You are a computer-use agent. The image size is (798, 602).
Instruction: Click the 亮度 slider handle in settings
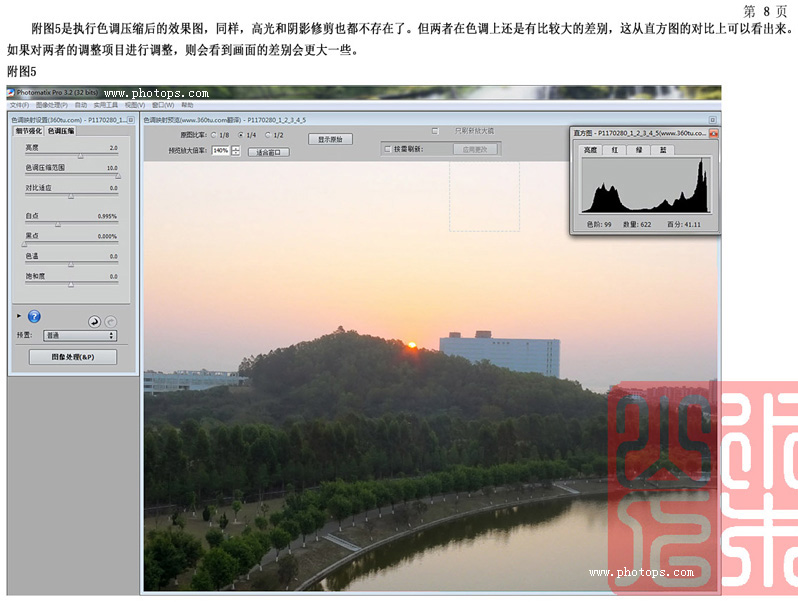tap(80, 156)
